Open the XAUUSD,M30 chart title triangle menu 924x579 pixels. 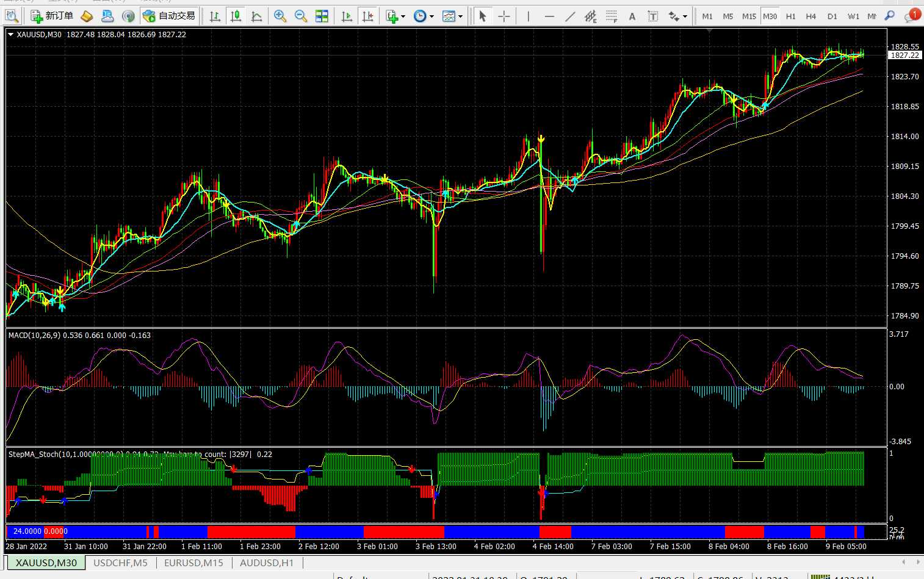tap(10, 35)
